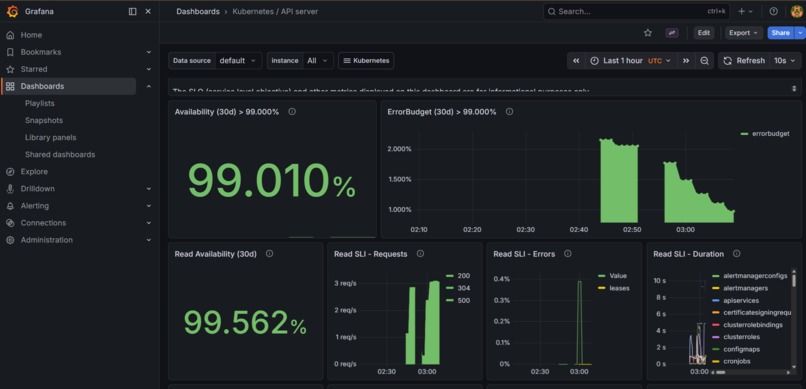Click the Refresh button
The width and height of the screenshot is (806, 389).
pos(744,61)
